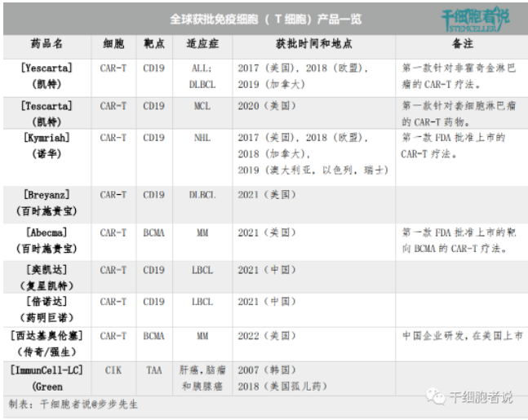
Task: Click the [西达基奥仑塞] drug name cell
Action: 47,344
